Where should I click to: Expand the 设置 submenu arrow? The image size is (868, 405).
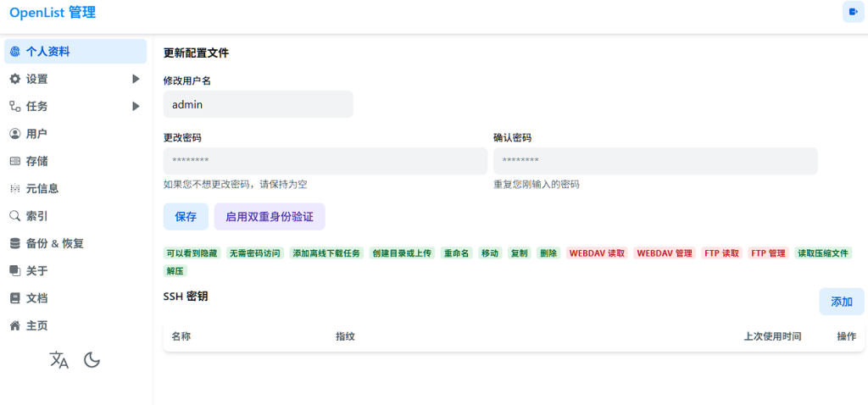coord(136,79)
